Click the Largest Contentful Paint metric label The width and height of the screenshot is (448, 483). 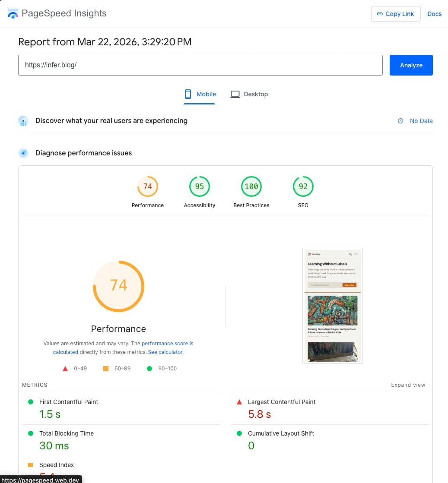[x=282, y=402]
